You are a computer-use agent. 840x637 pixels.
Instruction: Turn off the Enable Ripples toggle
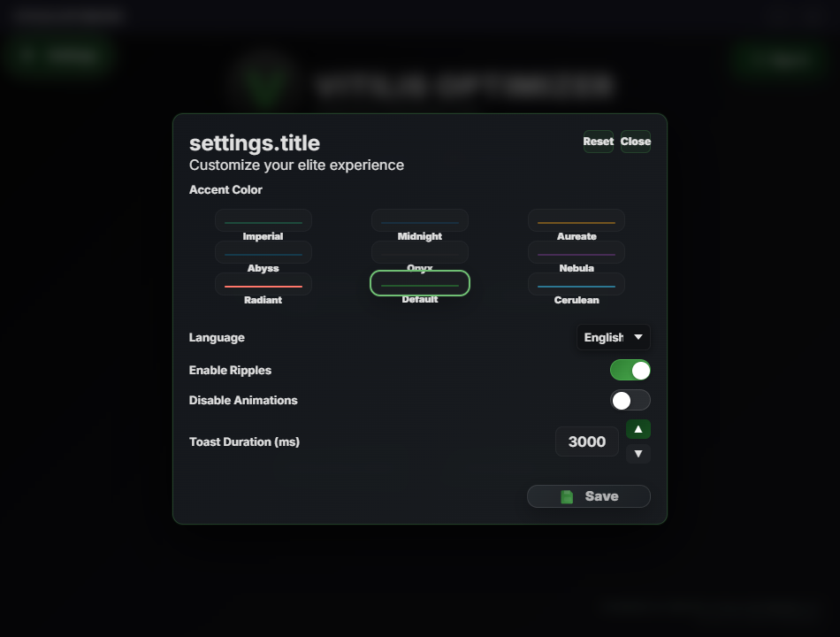point(630,370)
